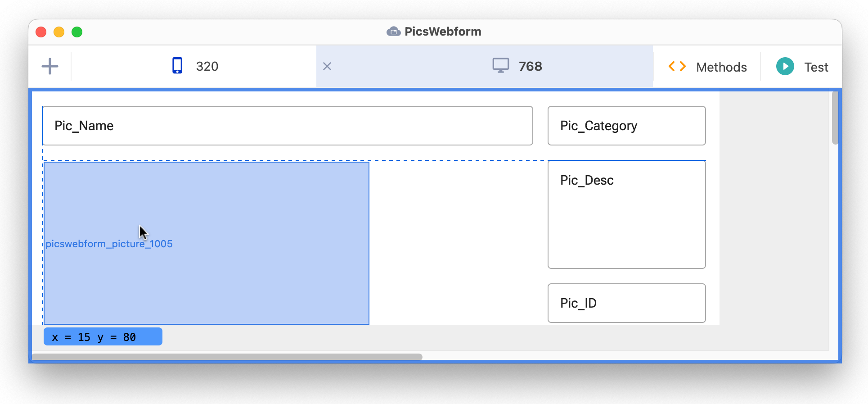
Task: Select the Pic_Name input field
Action: tap(288, 126)
